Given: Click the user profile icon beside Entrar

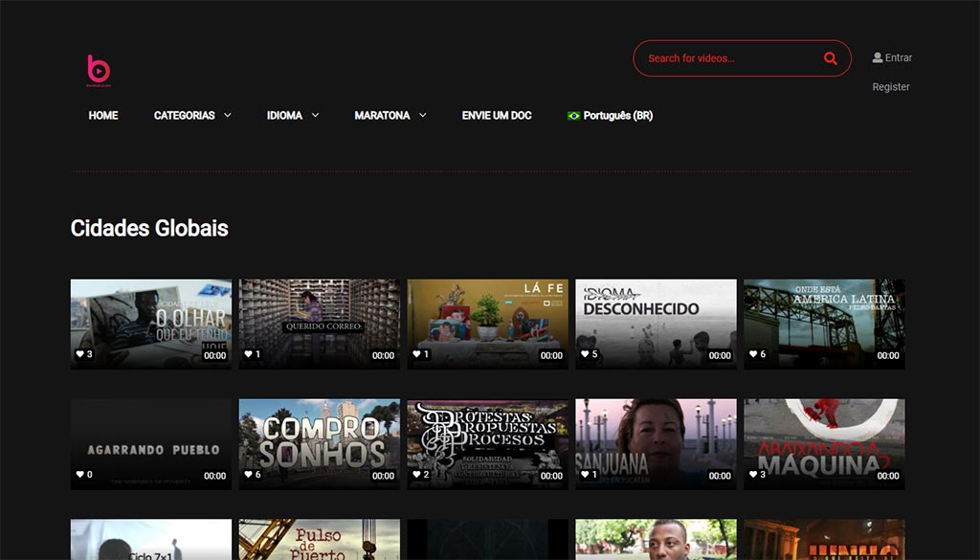Looking at the screenshot, I should point(878,57).
